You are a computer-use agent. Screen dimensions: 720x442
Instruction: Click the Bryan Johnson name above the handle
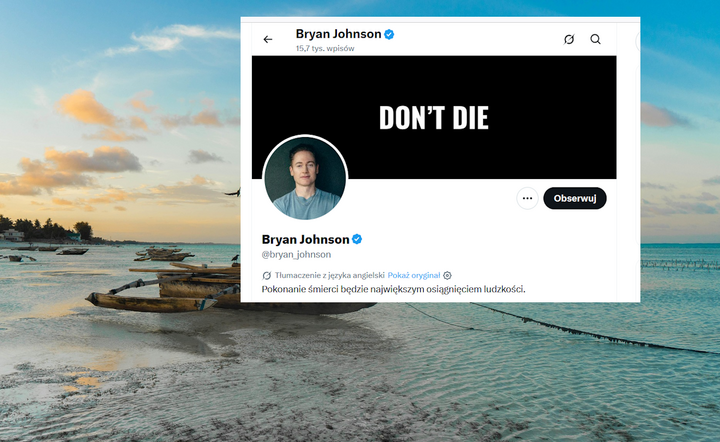(305, 239)
